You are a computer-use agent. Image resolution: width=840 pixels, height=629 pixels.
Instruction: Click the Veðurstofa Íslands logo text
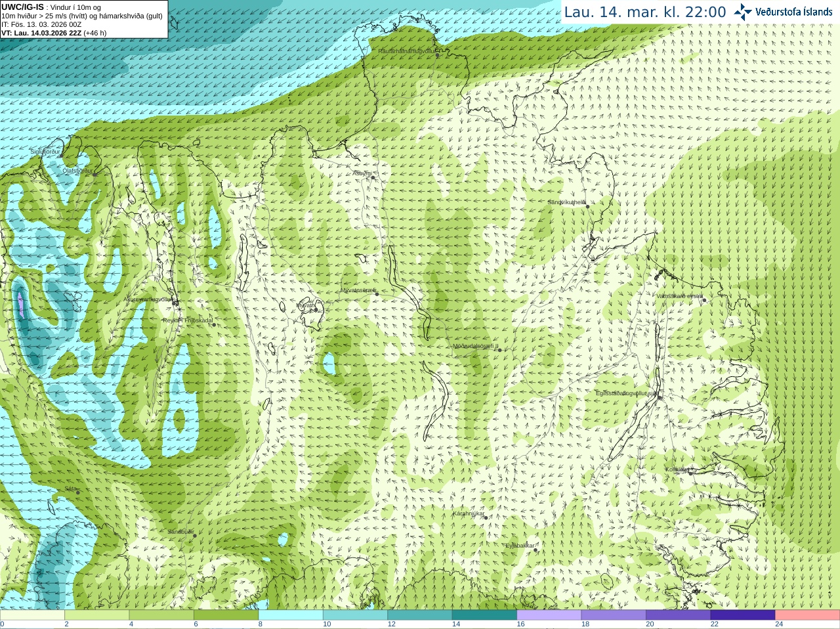(794, 12)
